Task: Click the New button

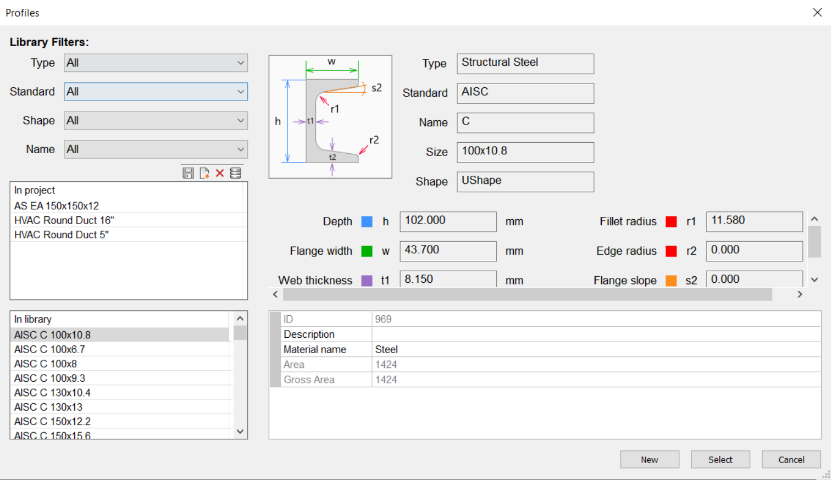Action: [x=650, y=459]
